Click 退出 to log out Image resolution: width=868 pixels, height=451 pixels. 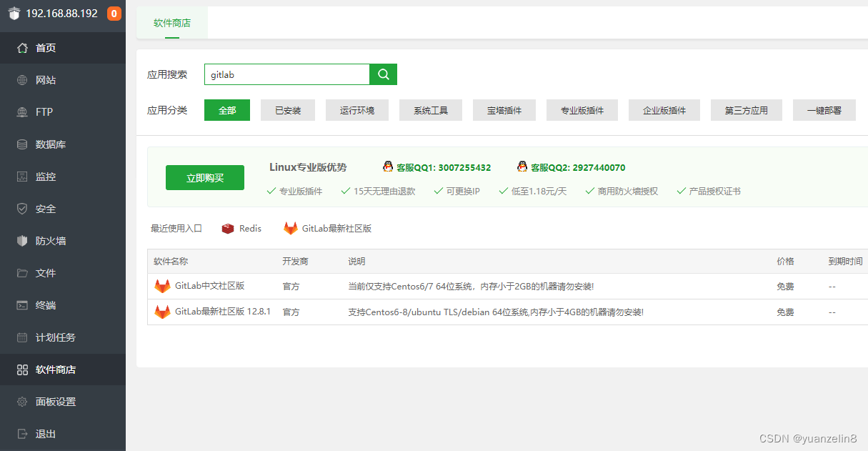[46, 434]
